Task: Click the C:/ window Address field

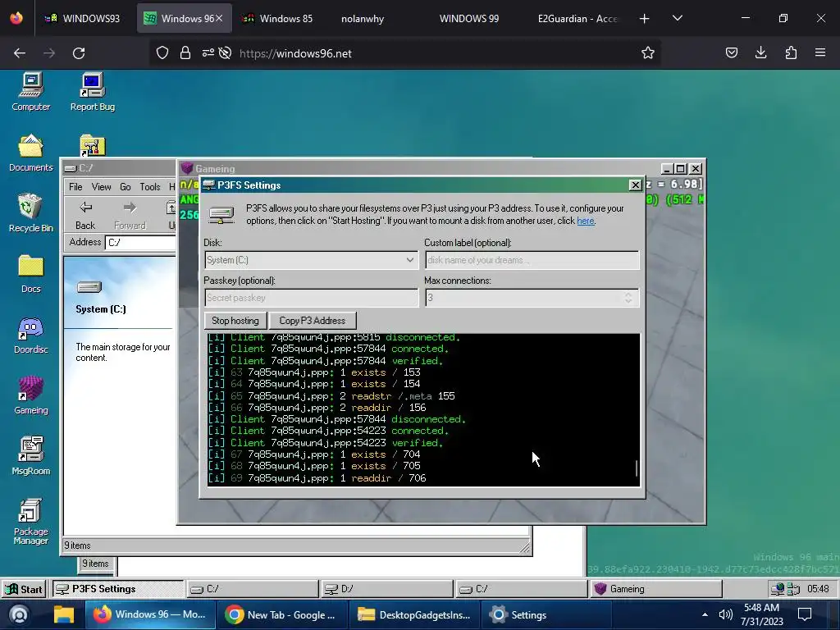Action: [141, 243]
